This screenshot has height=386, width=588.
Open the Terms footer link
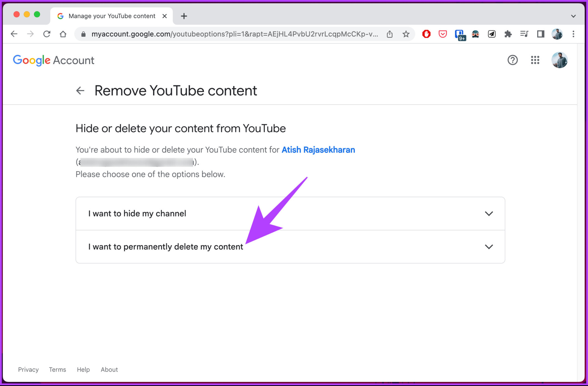tap(58, 369)
